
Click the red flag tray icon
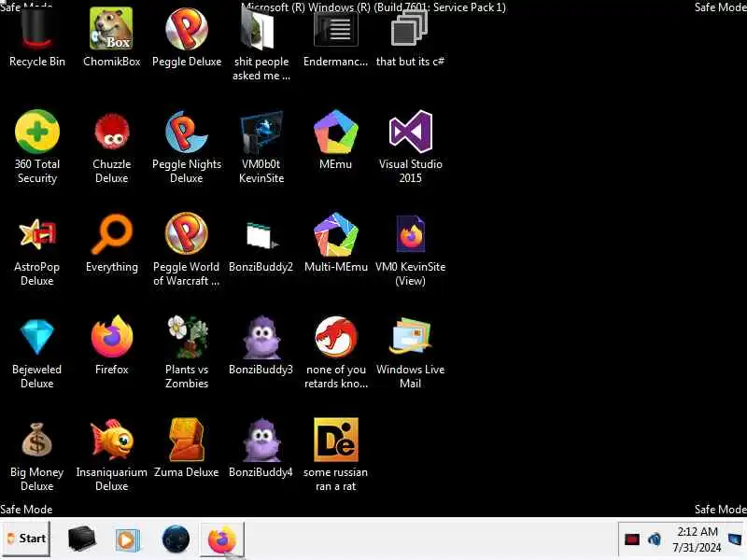[632, 539]
